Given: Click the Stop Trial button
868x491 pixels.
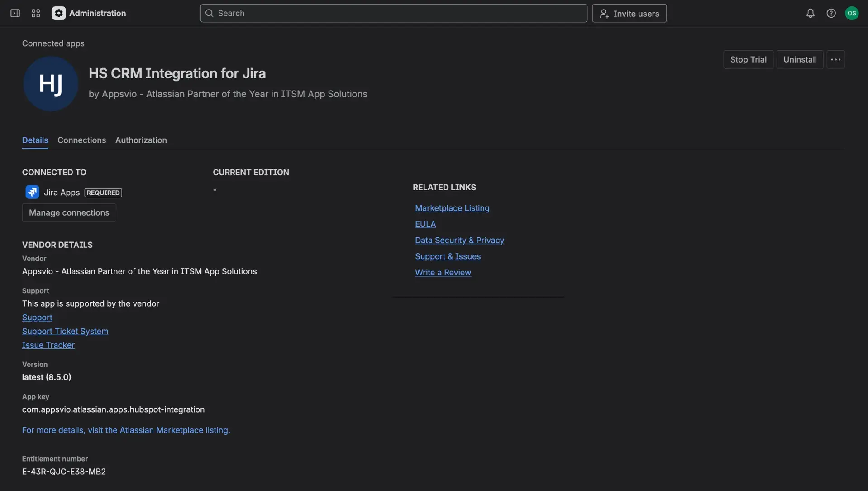Looking at the screenshot, I should pos(748,59).
